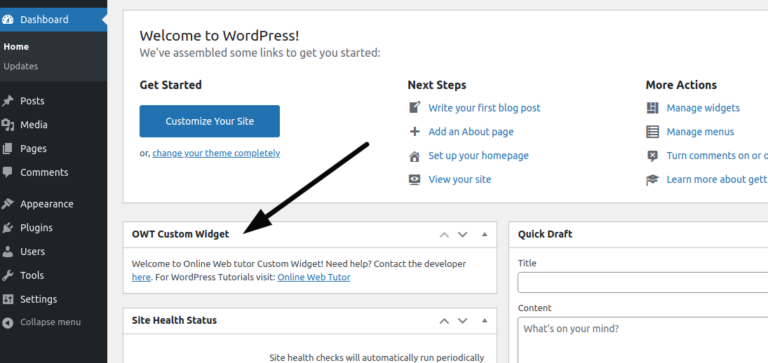768x363 pixels.
Task: Follow the change your theme completely link
Action: point(216,153)
